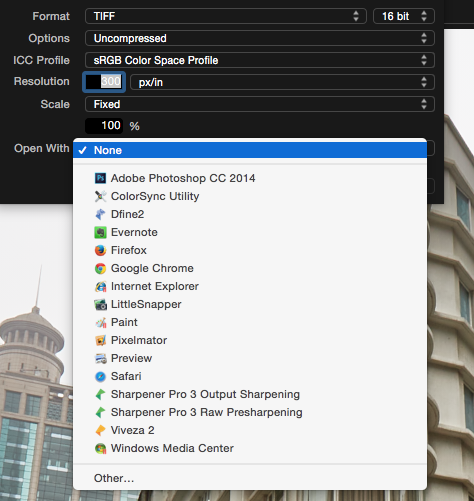Click the Evernote elephant icon

100,232
